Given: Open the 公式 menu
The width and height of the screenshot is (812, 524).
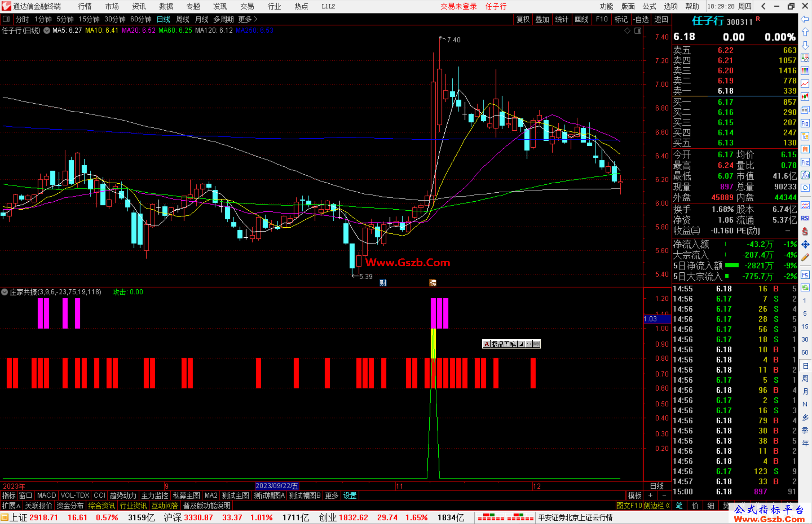Looking at the screenshot, I should (x=649, y=6).
